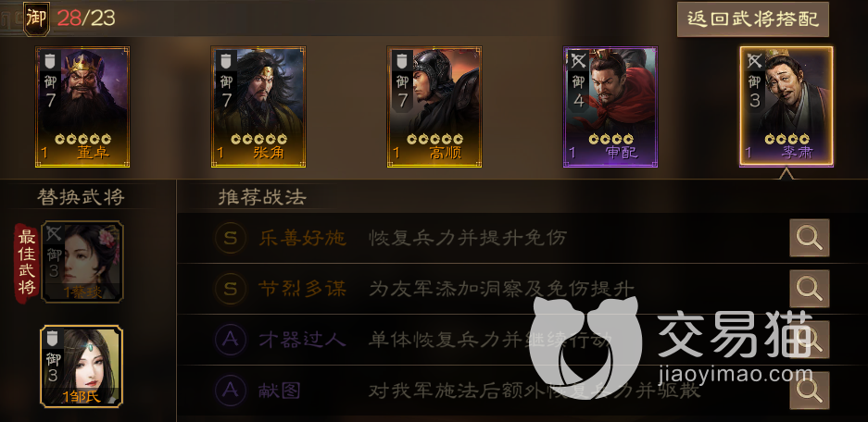Click A-grade badge beside 献图
868x422 pixels.
[230, 391]
